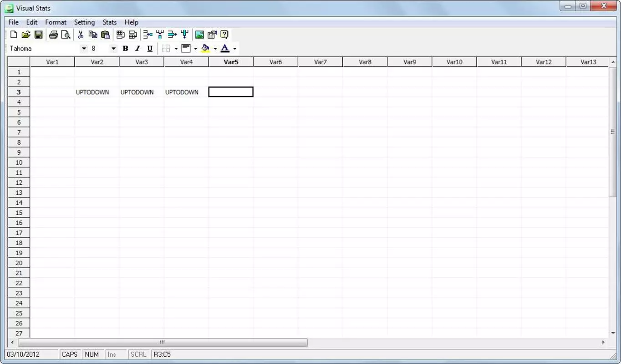This screenshot has width=621, height=364.
Task: Click the text alignment icon in the format bar
Action: (x=186, y=48)
